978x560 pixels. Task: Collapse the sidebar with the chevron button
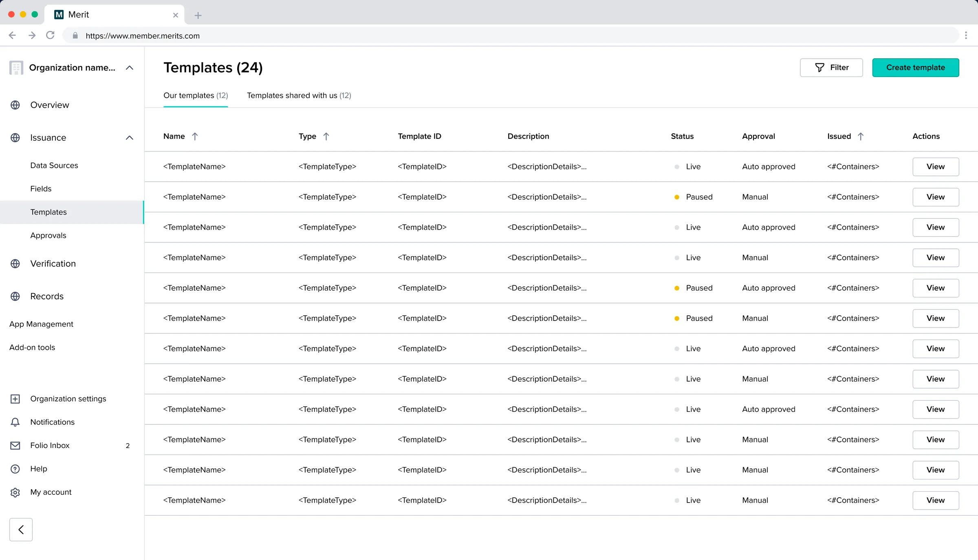tap(21, 529)
